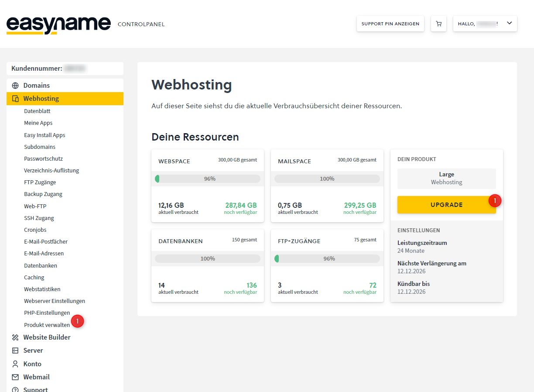Click Support PIN anzeigen button

390,24
